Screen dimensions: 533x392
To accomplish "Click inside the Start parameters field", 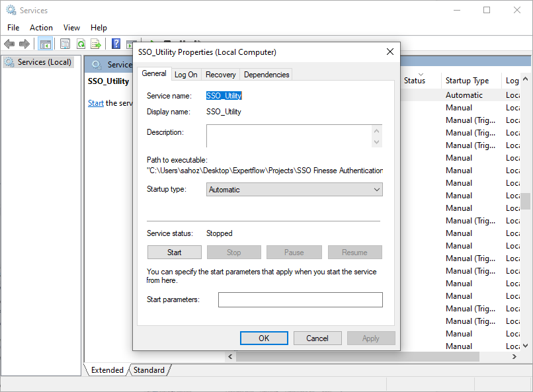I will click(x=300, y=300).
